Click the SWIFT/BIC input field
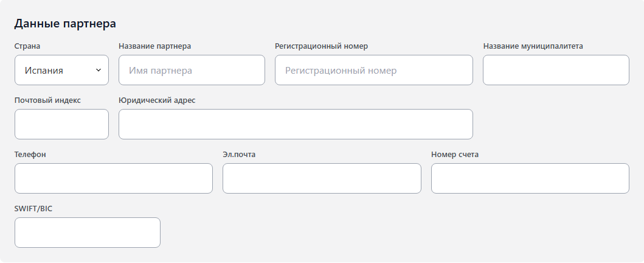 (x=87, y=233)
